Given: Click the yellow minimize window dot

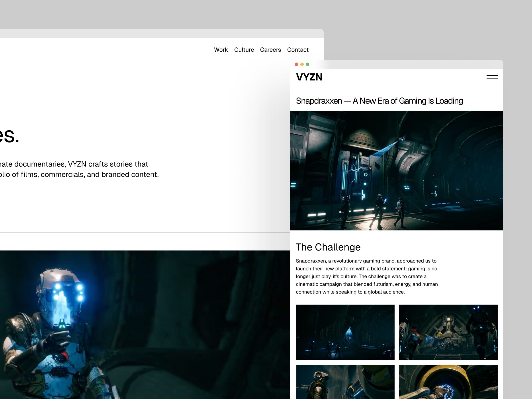Looking at the screenshot, I should tap(302, 64).
